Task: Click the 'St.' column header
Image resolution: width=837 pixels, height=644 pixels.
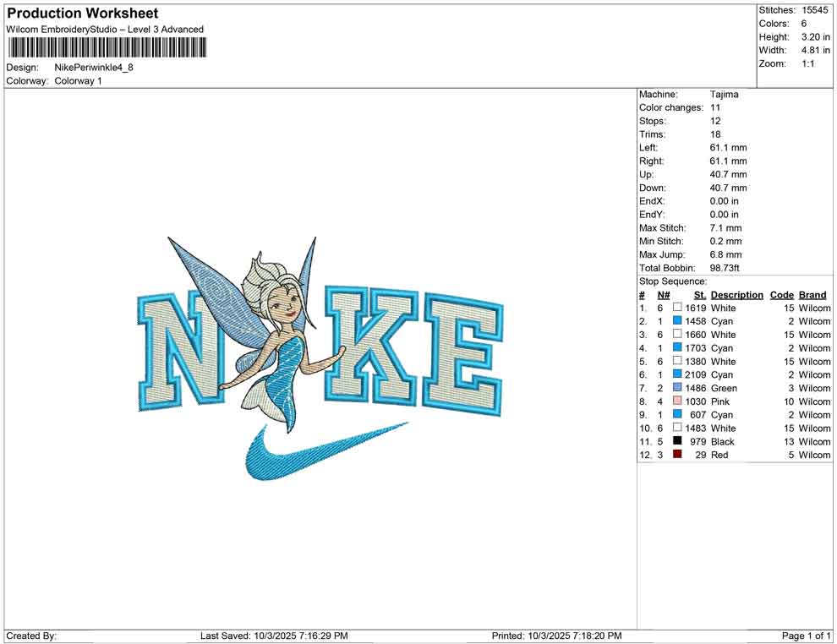Action: pyautogui.click(x=700, y=294)
